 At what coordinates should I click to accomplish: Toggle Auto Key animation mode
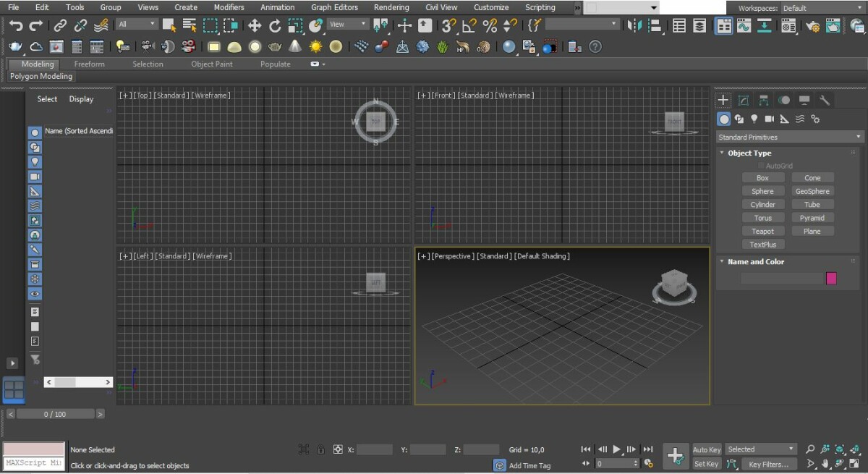tap(706, 449)
